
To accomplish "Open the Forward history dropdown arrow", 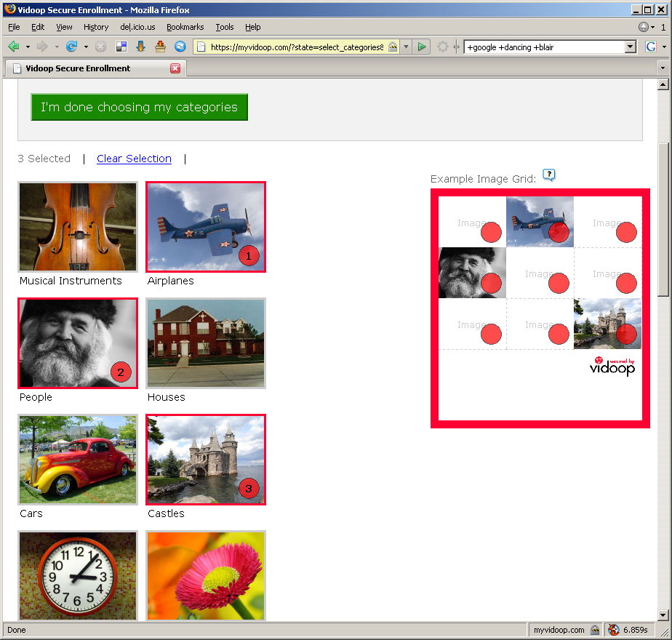I will coord(57,47).
